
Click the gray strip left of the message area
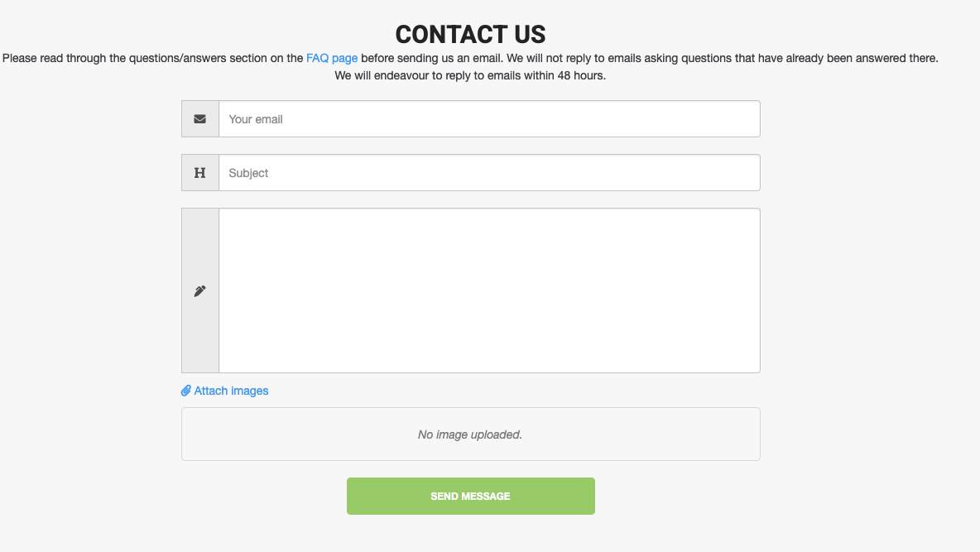200,339
